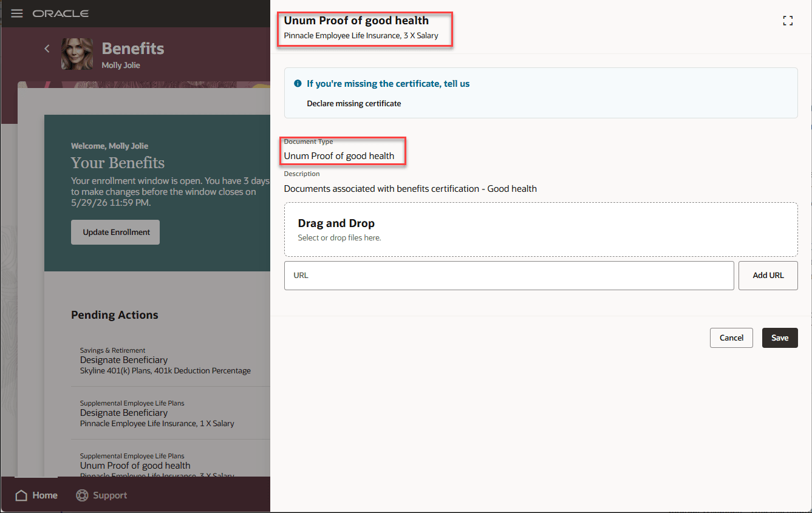Open Molly Jolie's profile photo
Viewport: 812px width, 513px height.
(x=77, y=54)
